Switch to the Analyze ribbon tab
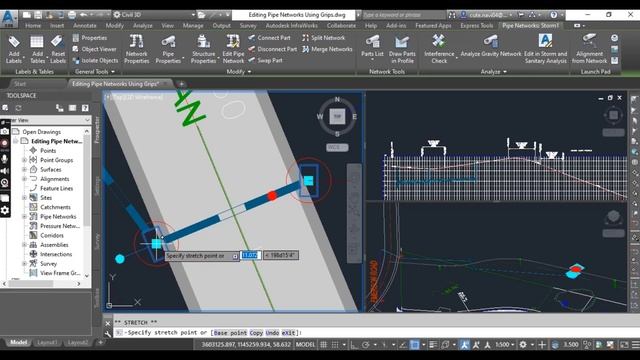Image resolution: width=640 pixels, height=360 pixels. 142,25
